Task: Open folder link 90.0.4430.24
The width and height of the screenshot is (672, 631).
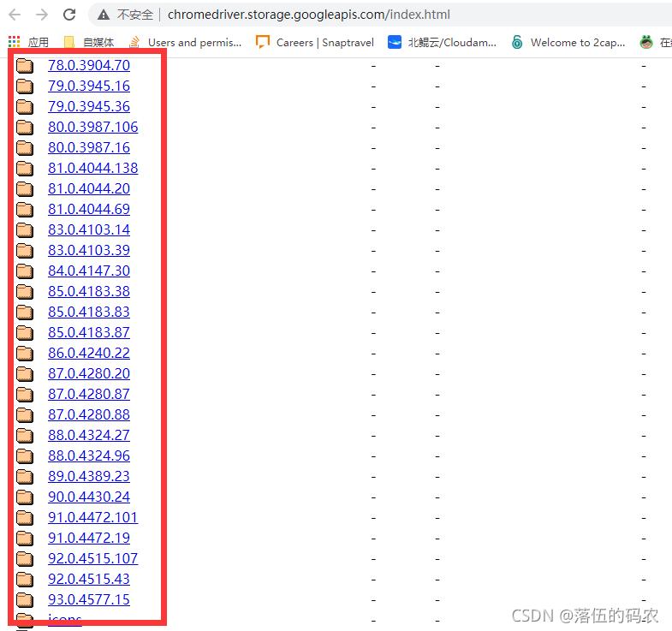Action: (89, 497)
